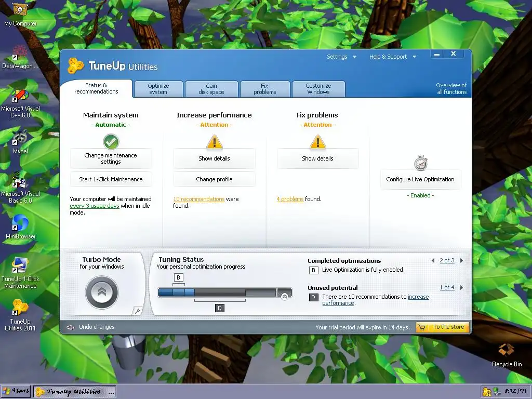Toggle Turbo Mode round button

102,292
